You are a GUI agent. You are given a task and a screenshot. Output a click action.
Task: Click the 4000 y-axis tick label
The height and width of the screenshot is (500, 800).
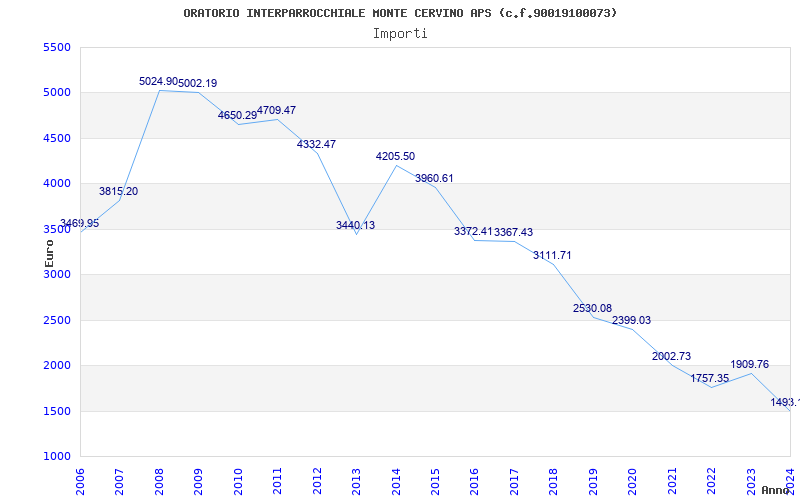[x=57, y=184]
